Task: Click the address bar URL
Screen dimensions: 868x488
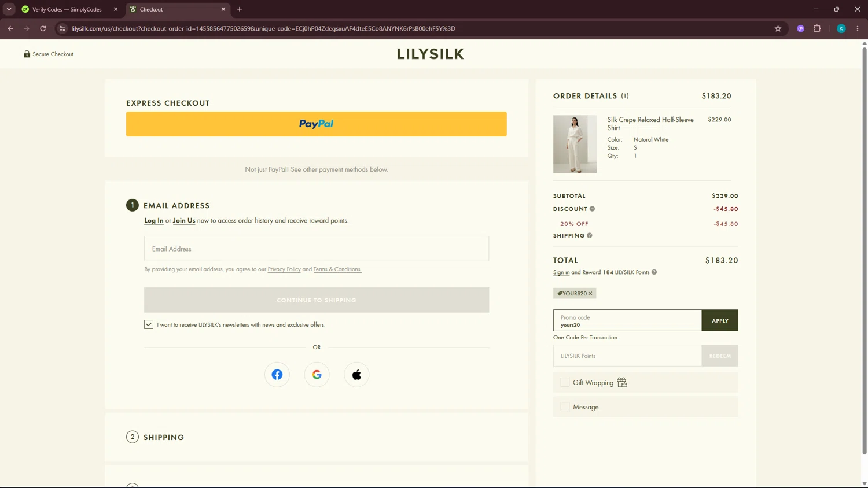Action: [263, 28]
